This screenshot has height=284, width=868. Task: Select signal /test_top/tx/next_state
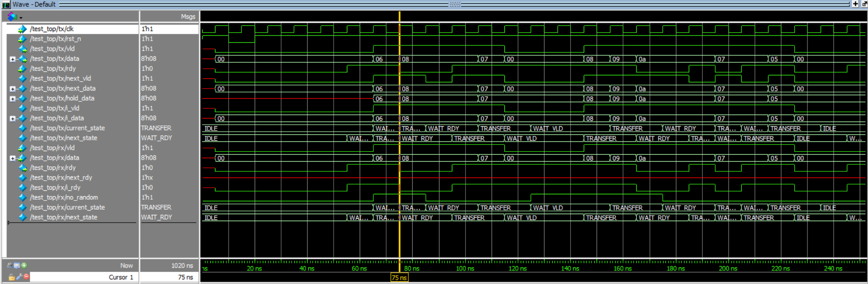tap(63, 138)
